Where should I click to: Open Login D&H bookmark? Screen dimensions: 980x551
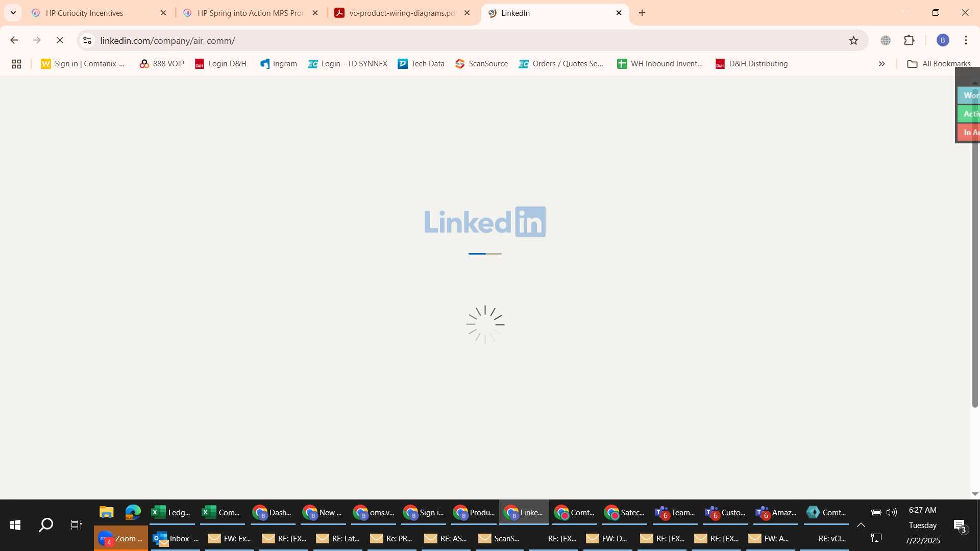coord(220,64)
